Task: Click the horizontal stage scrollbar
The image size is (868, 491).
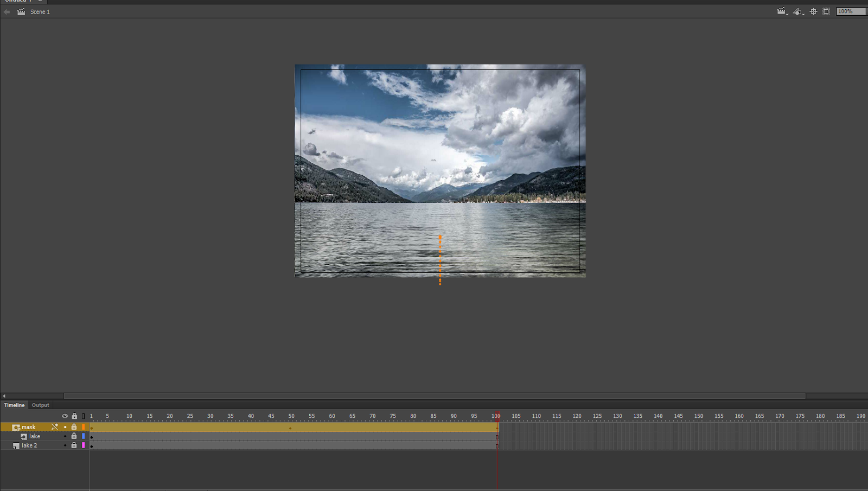Action: coord(435,396)
